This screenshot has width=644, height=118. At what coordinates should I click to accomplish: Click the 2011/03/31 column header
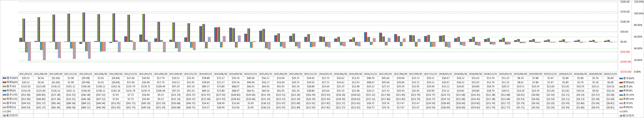pos(26,74)
